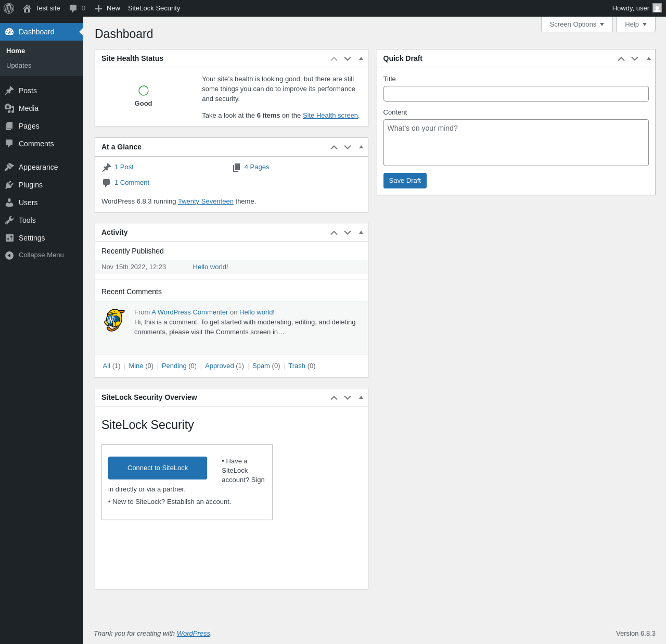This screenshot has height=644, width=666.
Task: Filter comments by Pending
Action: [174, 366]
